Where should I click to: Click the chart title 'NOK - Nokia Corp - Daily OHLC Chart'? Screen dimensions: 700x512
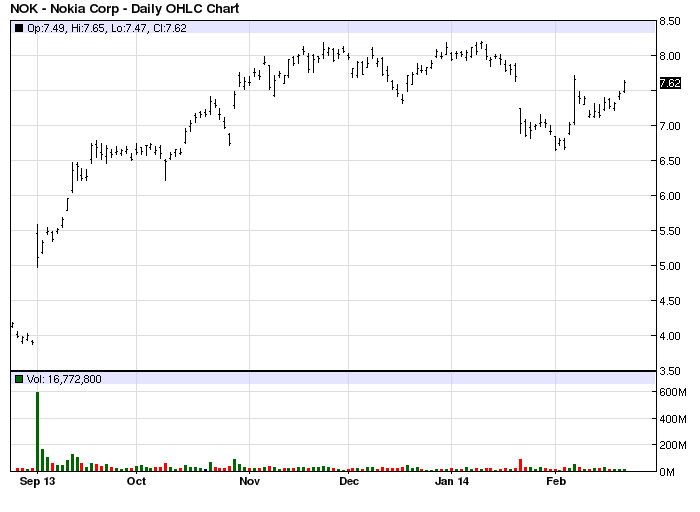[x=125, y=8]
